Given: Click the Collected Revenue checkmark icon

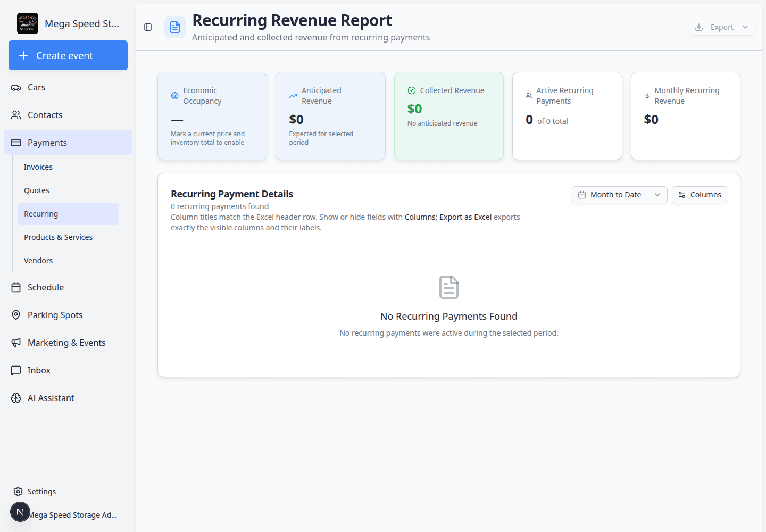Looking at the screenshot, I should click(412, 90).
